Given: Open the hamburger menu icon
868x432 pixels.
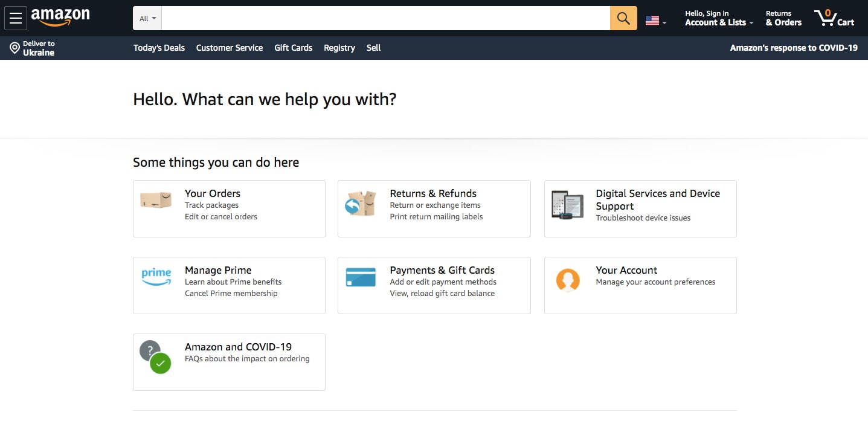Looking at the screenshot, I should [16, 18].
